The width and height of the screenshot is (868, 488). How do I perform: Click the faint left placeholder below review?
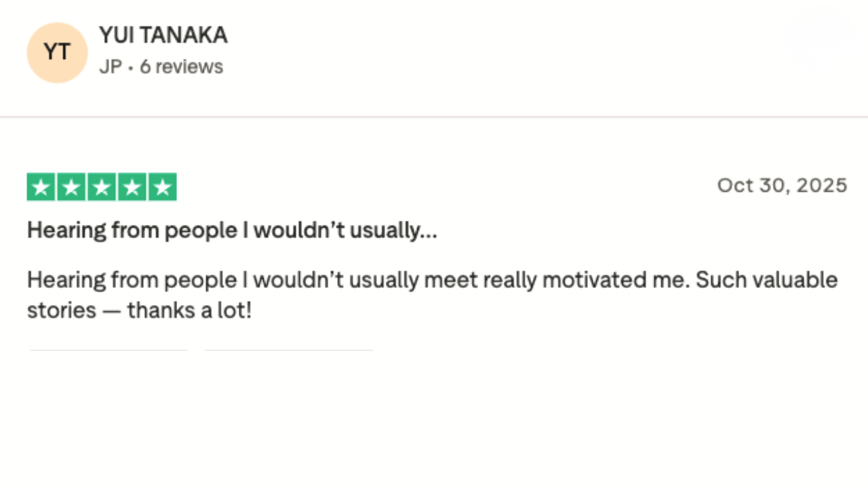[x=108, y=350]
